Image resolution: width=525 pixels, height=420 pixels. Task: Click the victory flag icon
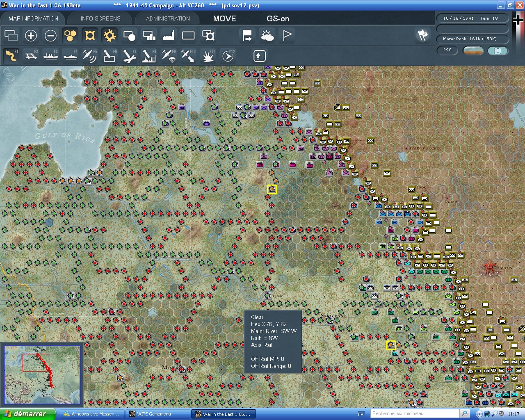pyautogui.click(x=287, y=36)
